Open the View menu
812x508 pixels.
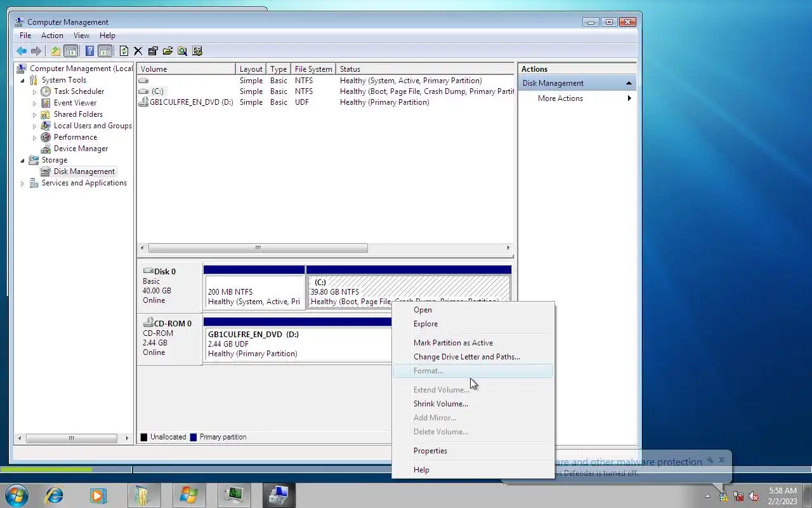(x=81, y=36)
